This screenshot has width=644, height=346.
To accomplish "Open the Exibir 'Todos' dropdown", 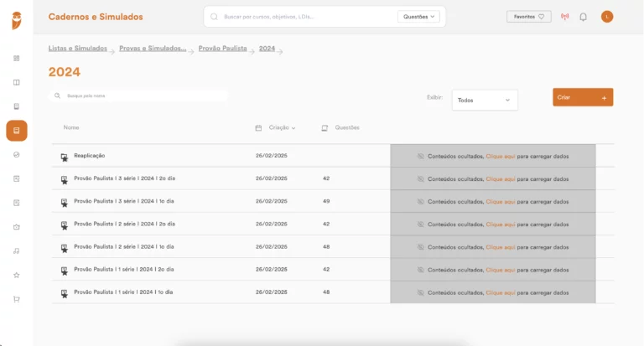I will pyautogui.click(x=485, y=100).
